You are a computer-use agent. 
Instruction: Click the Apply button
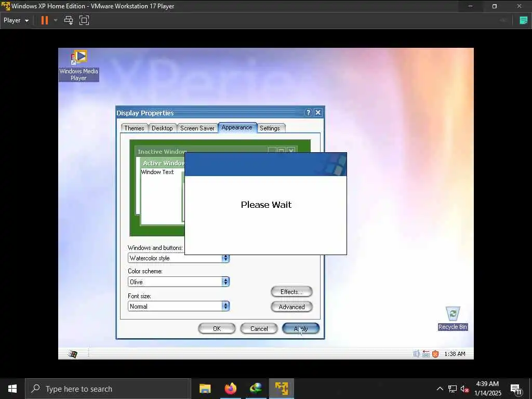301,328
